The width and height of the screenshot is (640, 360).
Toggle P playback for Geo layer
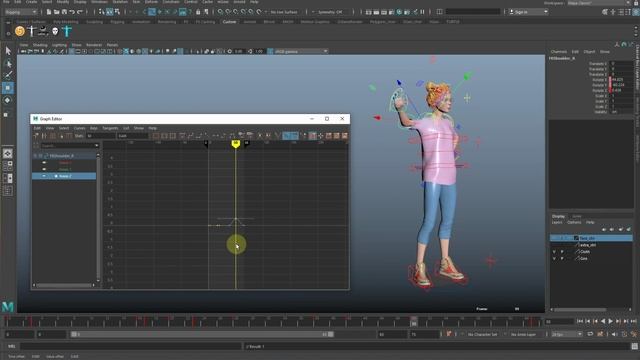[x=562, y=258]
